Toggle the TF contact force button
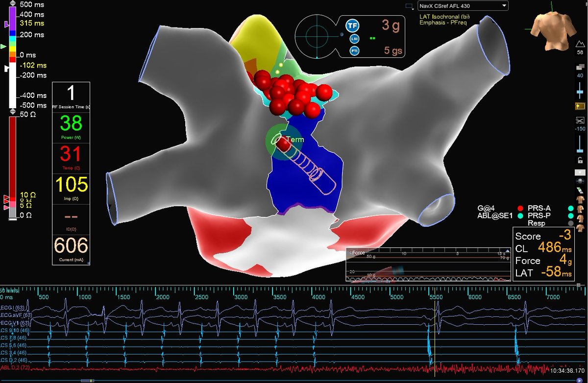Image resolution: width=588 pixels, height=383 pixels. pos(352,25)
